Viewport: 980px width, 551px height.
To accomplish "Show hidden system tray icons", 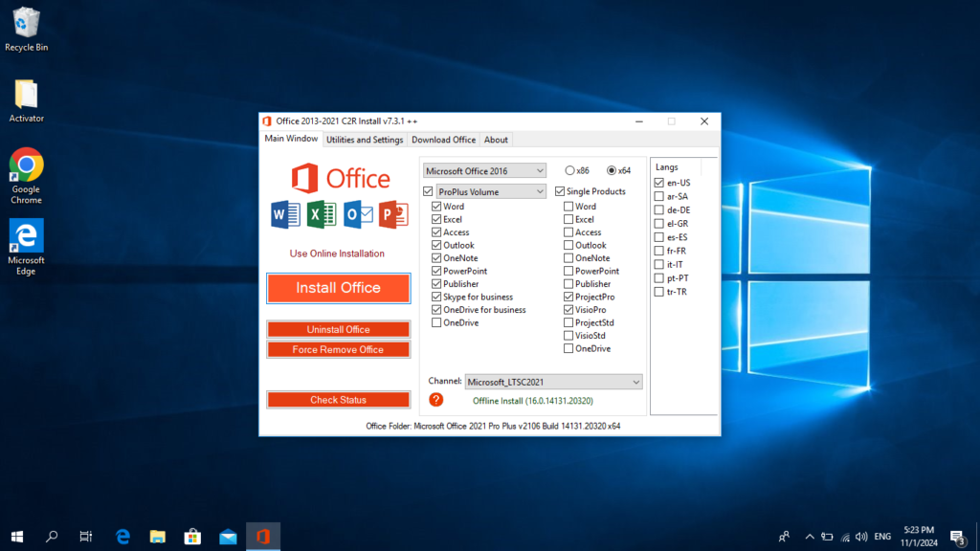I will click(810, 537).
